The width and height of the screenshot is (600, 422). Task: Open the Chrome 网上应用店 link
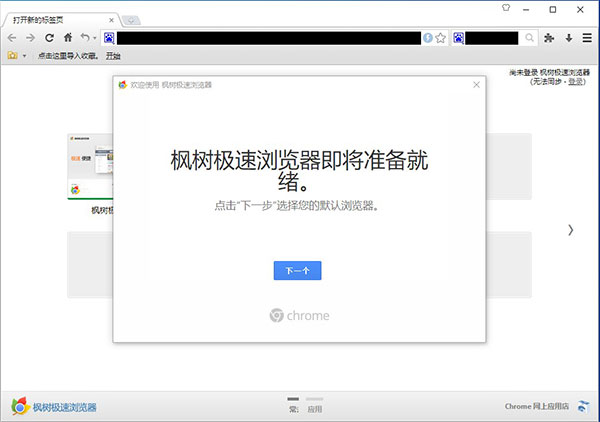537,406
